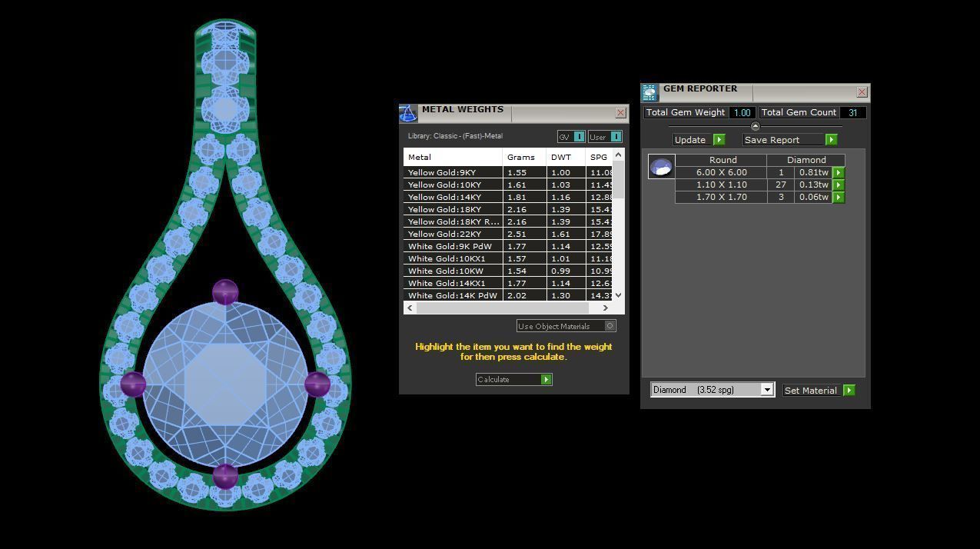Viewport: 980px width, 549px height.
Task: Click the Grams column header
Action: 525,157
